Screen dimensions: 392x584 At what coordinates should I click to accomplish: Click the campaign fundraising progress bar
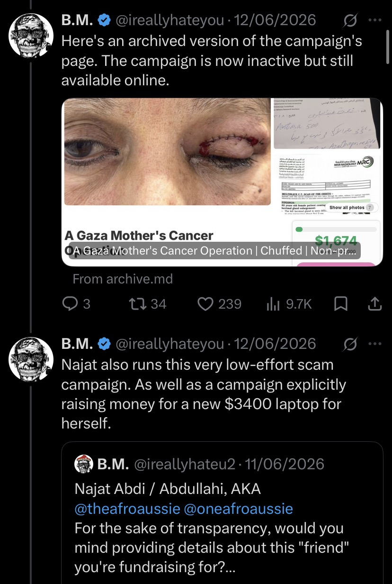[336, 229]
